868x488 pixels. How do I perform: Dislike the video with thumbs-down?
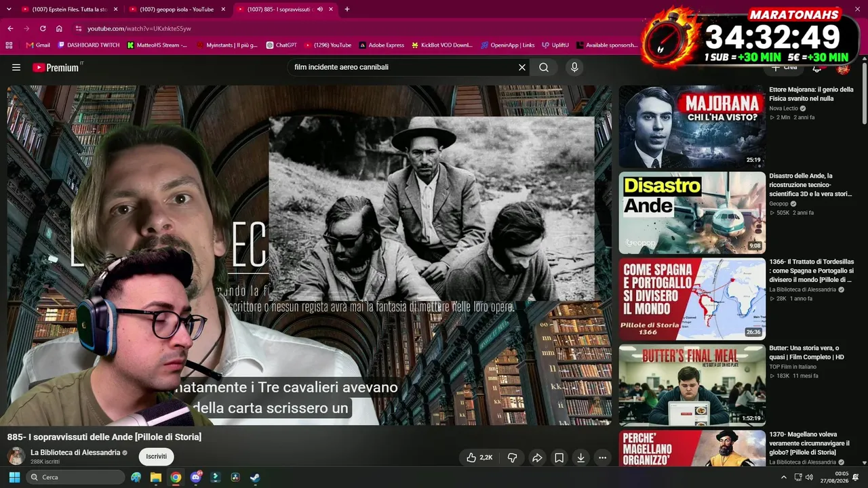pos(513,457)
